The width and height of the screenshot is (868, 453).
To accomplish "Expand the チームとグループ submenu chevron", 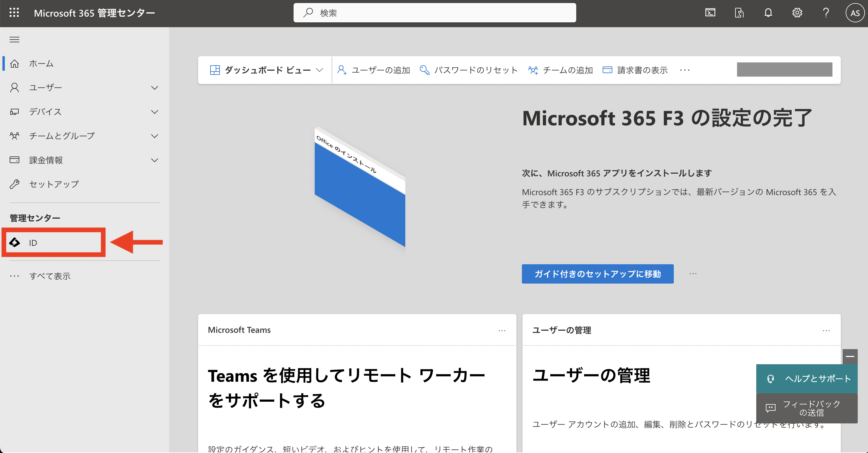I will click(154, 136).
